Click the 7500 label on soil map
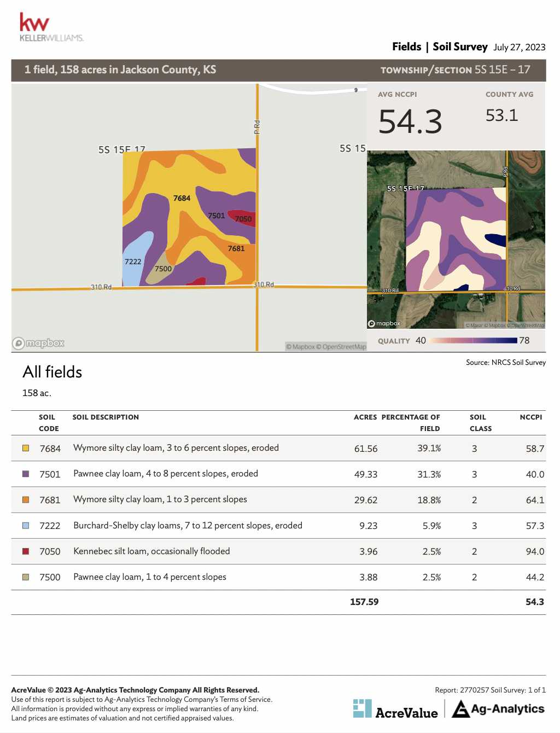The image size is (560, 733). [163, 269]
